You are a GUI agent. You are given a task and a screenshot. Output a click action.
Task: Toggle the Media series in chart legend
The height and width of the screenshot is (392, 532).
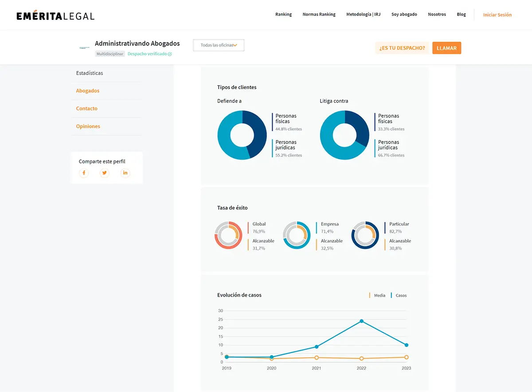tap(377, 295)
